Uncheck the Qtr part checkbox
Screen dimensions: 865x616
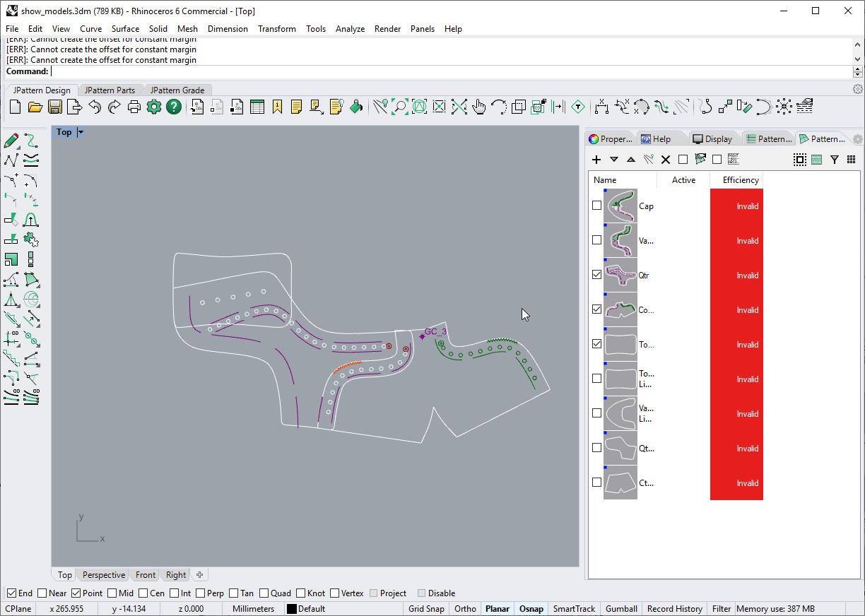597,276
